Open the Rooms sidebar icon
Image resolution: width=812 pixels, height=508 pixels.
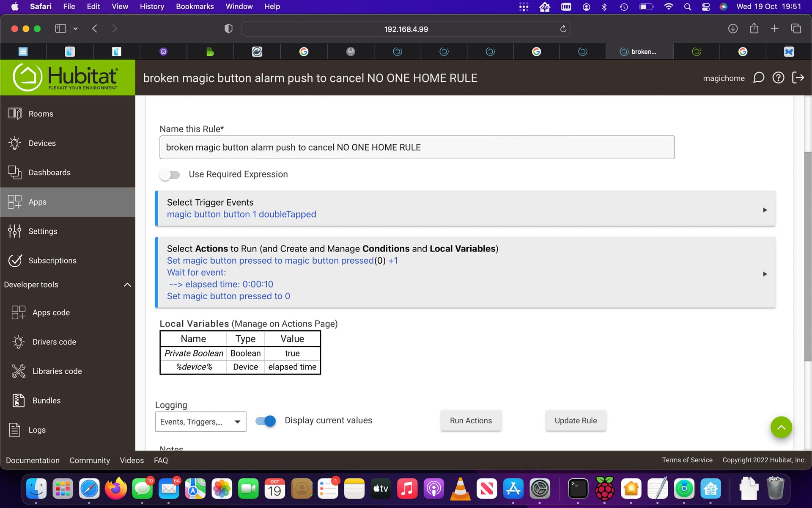[14, 113]
